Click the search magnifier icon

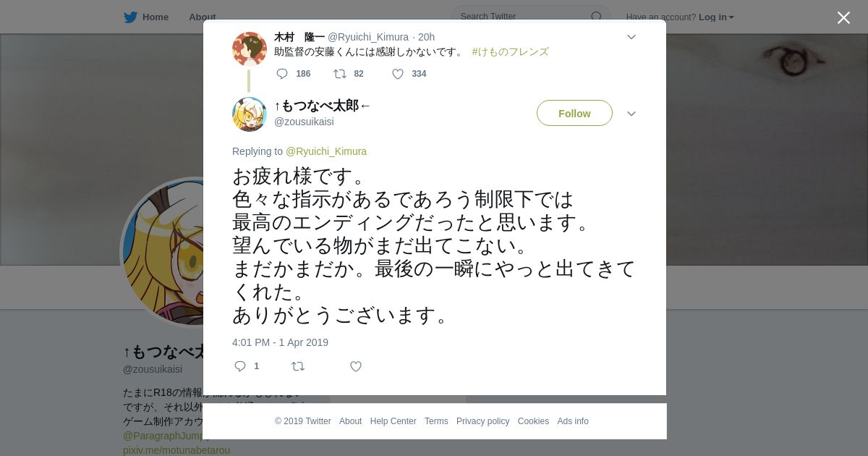point(596,17)
